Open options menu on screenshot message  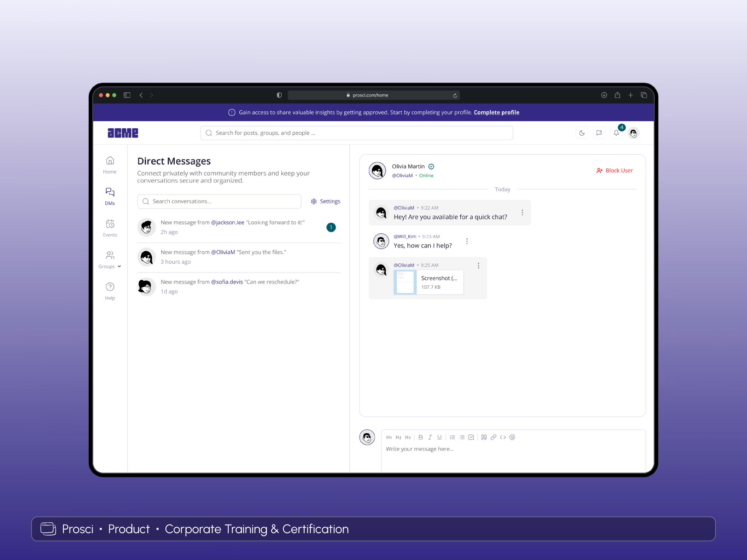478,266
